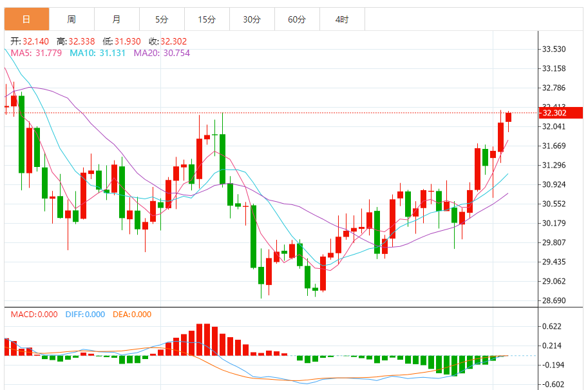
Task: Switch to the 月 monthly tab
Action: (x=117, y=19)
